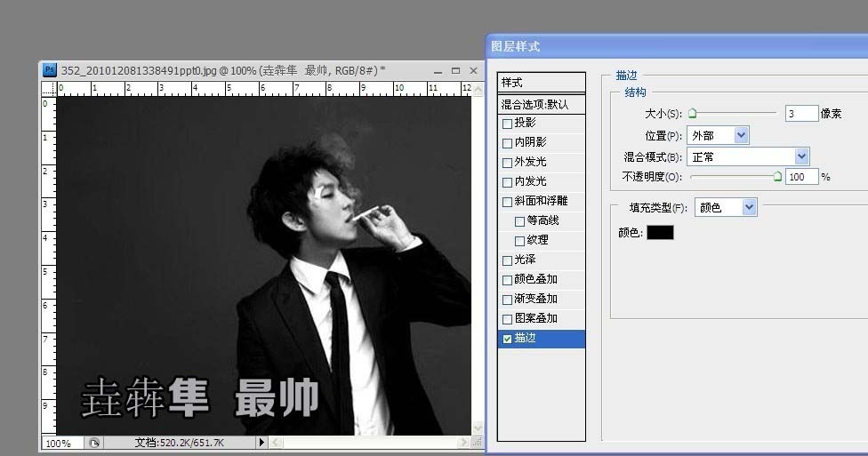
Task: Enable the 投影 (Drop Shadow) checkbox
Action: [x=507, y=124]
